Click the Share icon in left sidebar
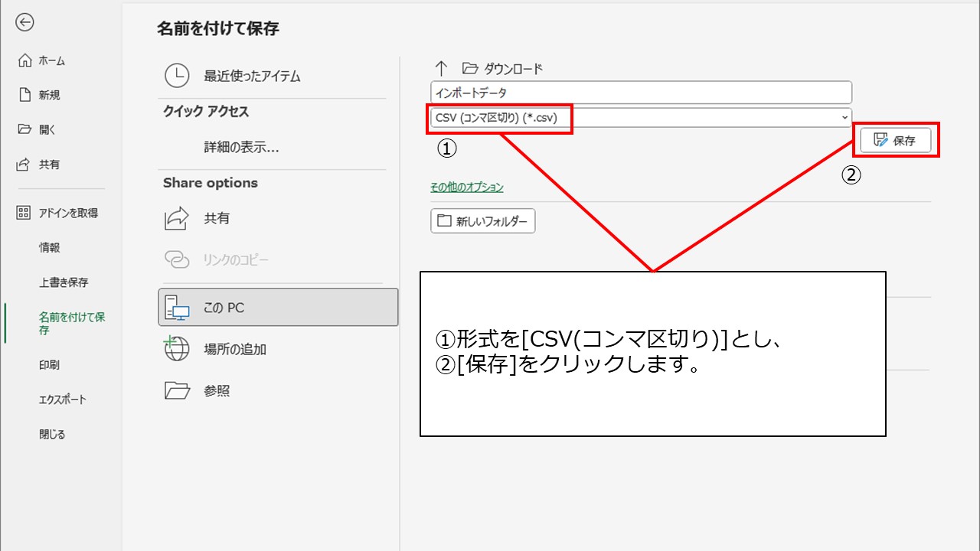Image resolution: width=980 pixels, height=551 pixels. [x=24, y=165]
